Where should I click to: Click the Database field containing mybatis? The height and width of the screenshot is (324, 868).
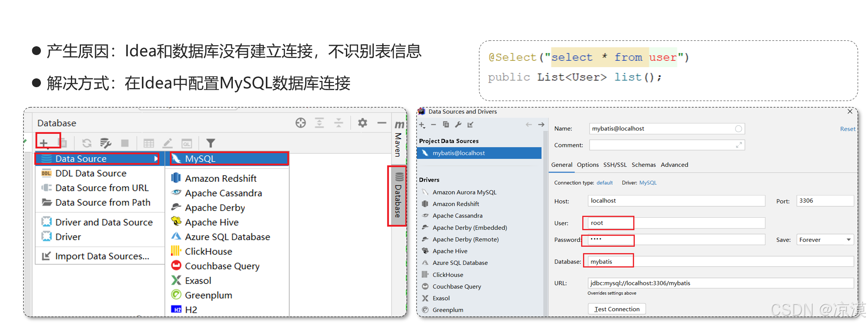(720, 261)
